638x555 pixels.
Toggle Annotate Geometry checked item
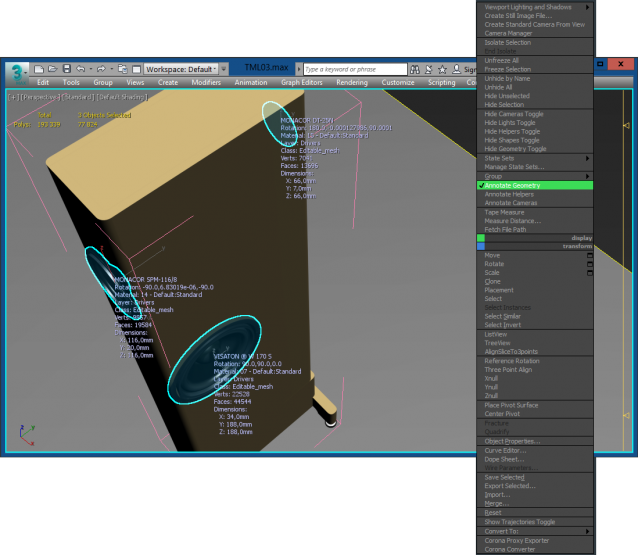535,186
